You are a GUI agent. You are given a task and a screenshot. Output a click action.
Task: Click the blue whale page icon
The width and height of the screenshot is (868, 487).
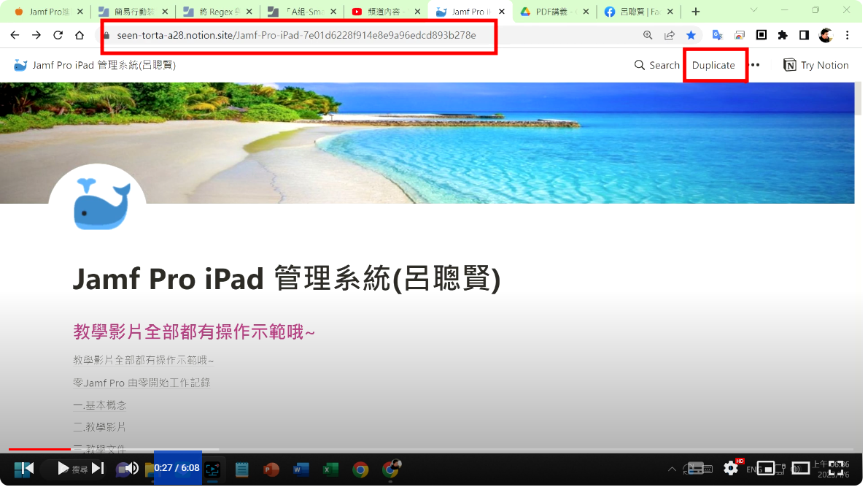coord(102,203)
